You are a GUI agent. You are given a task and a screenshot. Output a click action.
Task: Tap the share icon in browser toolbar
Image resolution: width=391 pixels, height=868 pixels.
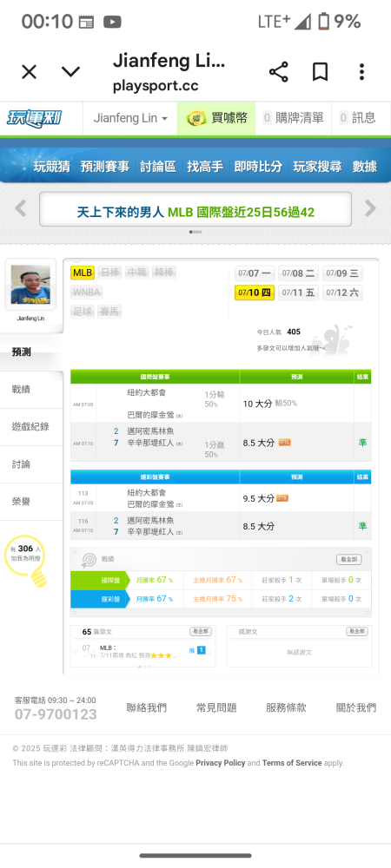point(278,72)
